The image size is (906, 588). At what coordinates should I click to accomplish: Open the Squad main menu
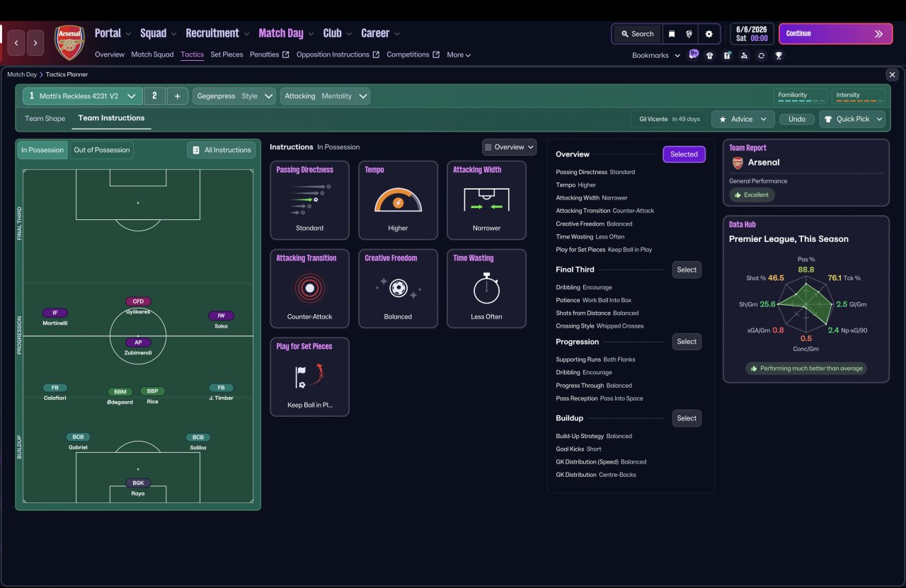pos(159,33)
